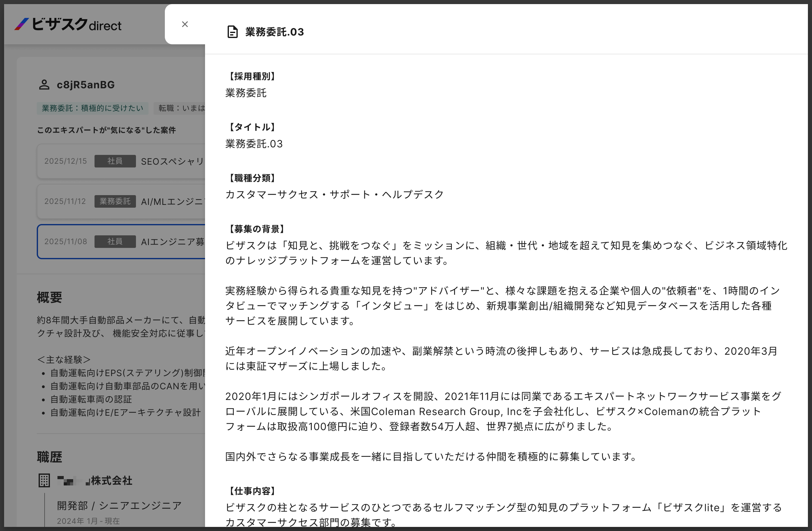Viewport: 812px width, 531px height.
Task: Click the date 2025/11/12
Action: click(x=65, y=201)
